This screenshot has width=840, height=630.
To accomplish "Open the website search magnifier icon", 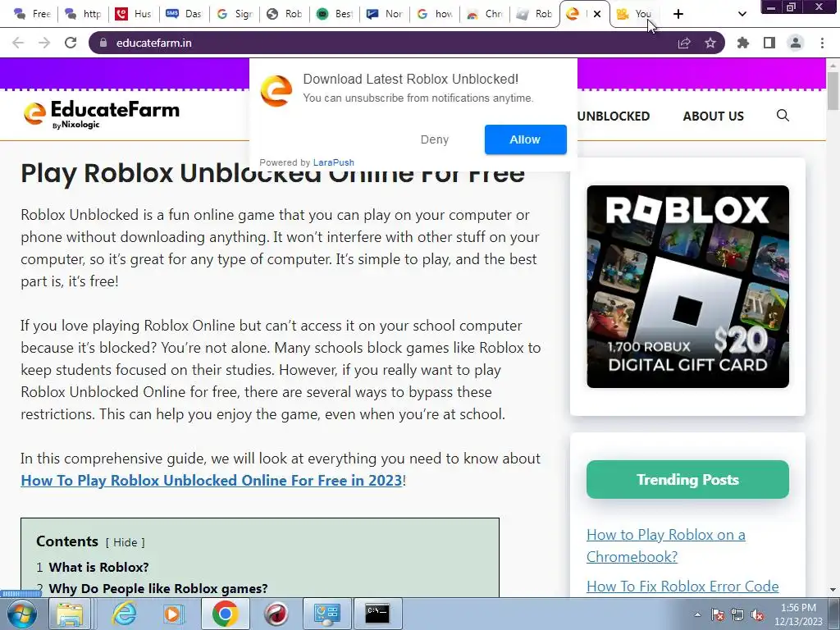I will 783,115.
